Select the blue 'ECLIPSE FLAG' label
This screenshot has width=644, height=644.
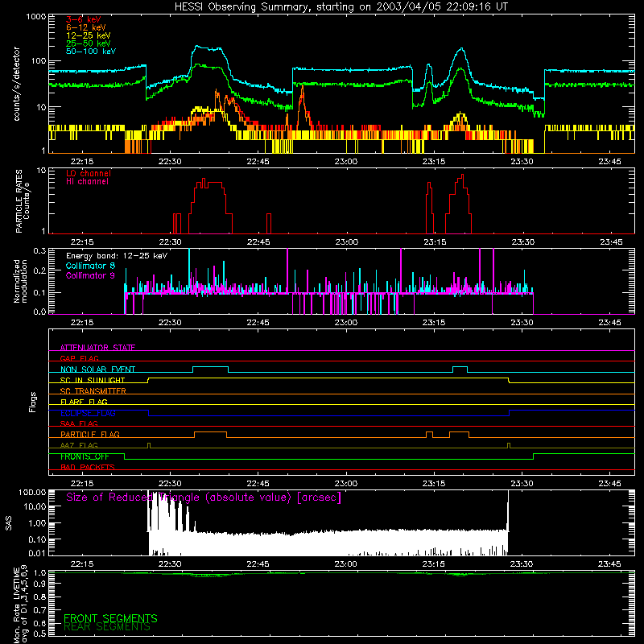click(88, 413)
